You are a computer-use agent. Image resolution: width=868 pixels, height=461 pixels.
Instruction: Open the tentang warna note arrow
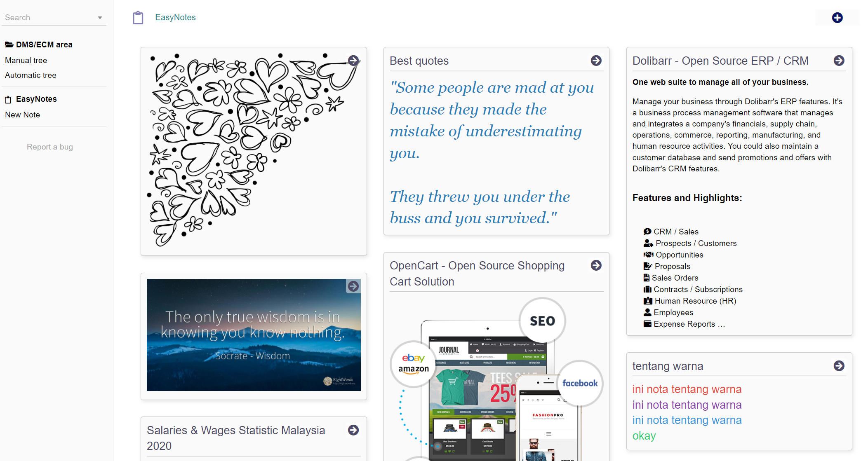(x=839, y=366)
